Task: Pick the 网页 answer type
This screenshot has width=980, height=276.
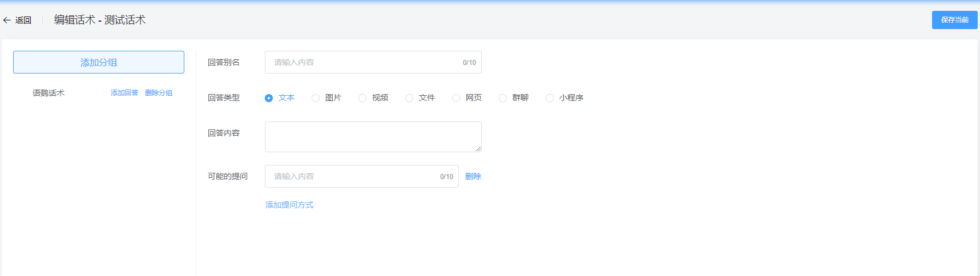Action: pos(456,98)
